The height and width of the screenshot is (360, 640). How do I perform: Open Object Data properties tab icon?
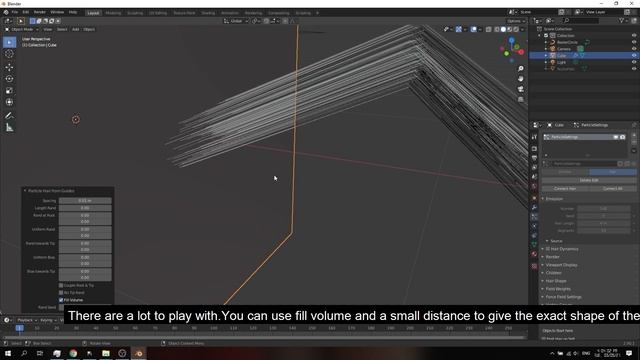click(x=534, y=244)
